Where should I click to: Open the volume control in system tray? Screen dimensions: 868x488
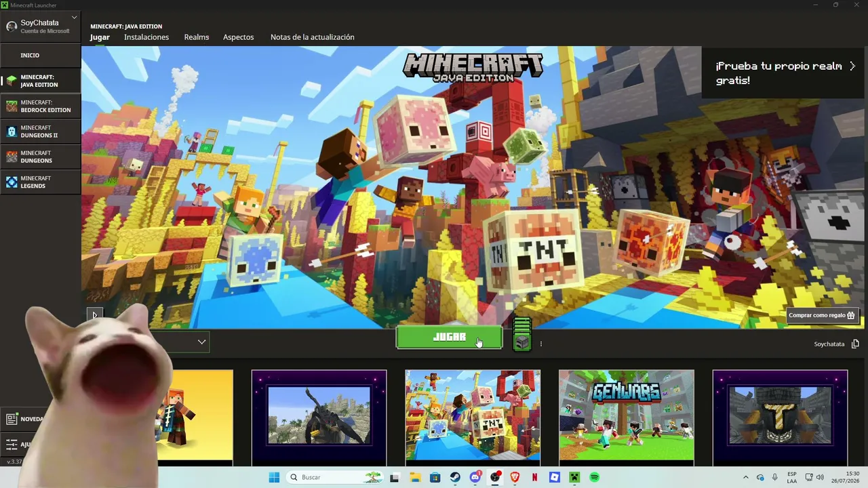(820, 477)
